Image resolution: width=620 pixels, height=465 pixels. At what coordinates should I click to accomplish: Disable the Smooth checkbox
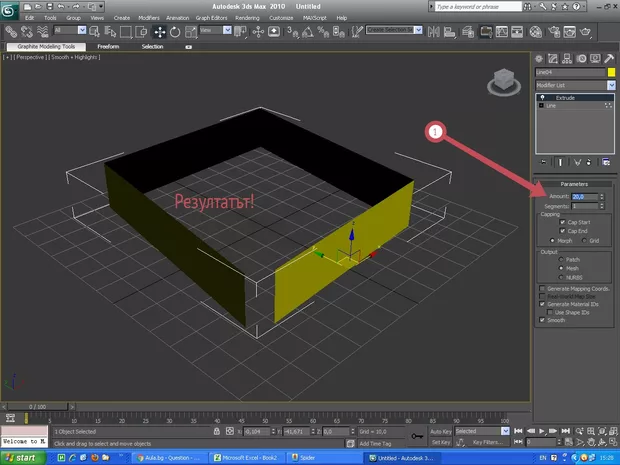click(x=543, y=320)
